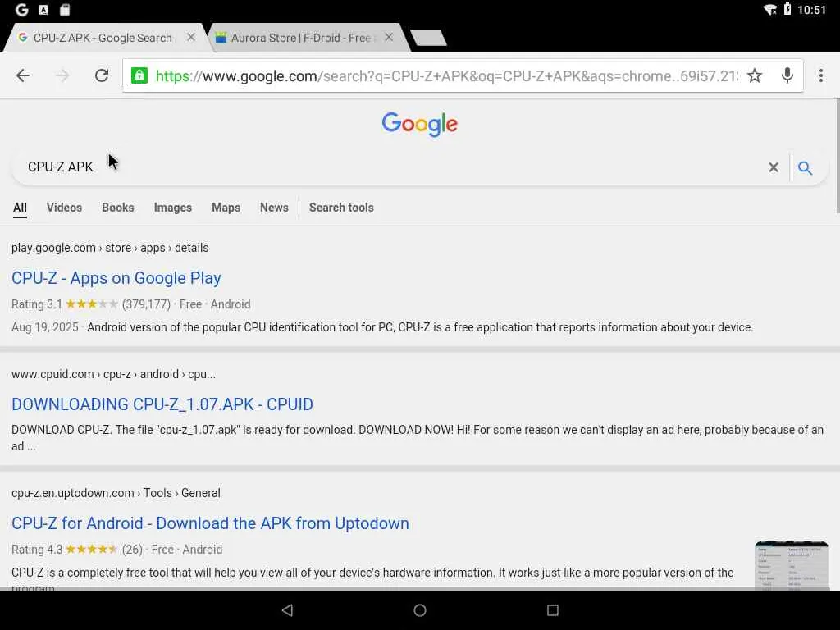Viewport: 840px width, 630px height.
Task: Tap the Android Recents square button
Action: point(552,610)
